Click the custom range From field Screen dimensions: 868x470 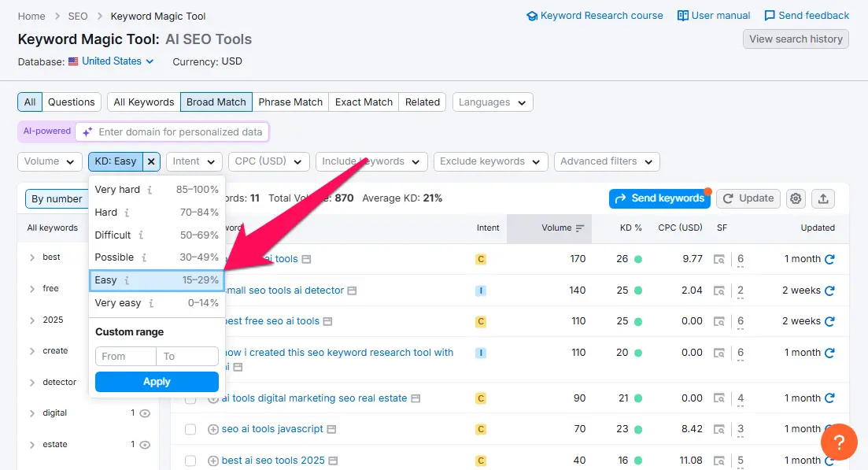(125, 357)
